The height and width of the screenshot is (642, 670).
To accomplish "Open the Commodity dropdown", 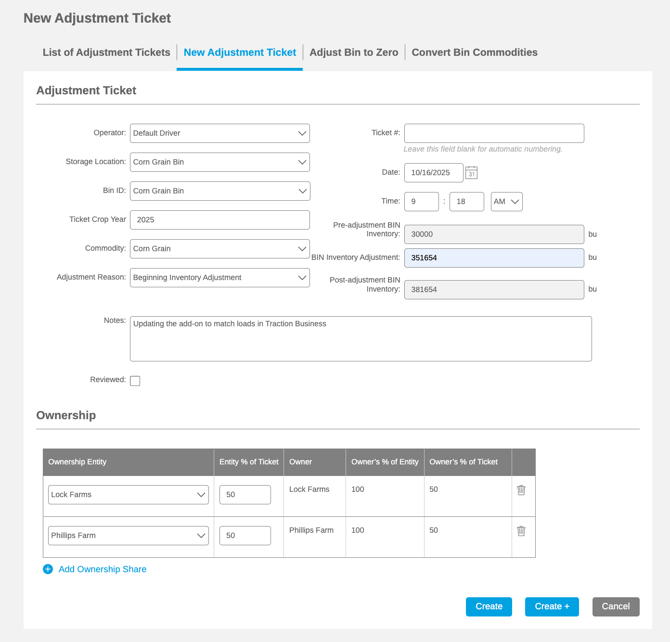I will (x=220, y=248).
